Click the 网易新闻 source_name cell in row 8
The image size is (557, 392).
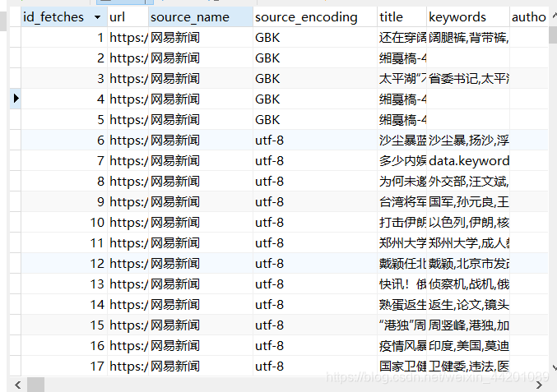coord(201,182)
